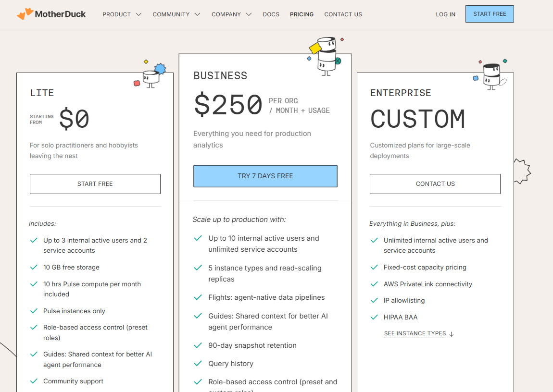Click checkmark beside Up to 10 internal users

pos(198,238)
